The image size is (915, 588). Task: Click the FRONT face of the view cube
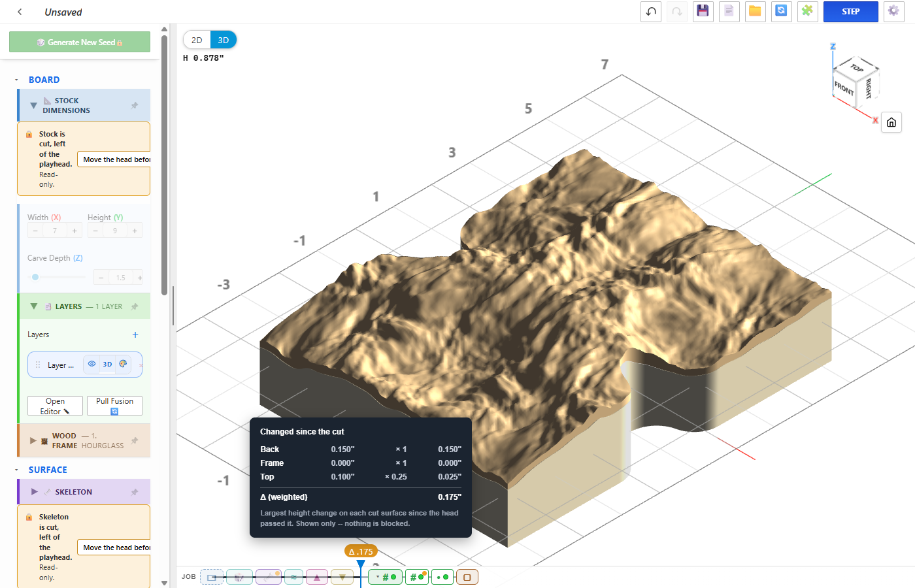tap(844, 88)
